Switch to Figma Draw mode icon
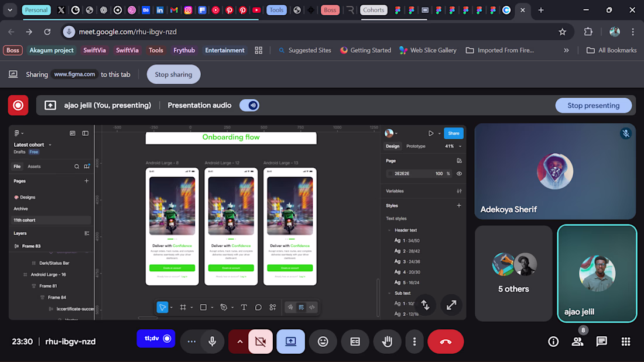 [x=290, y=307]
